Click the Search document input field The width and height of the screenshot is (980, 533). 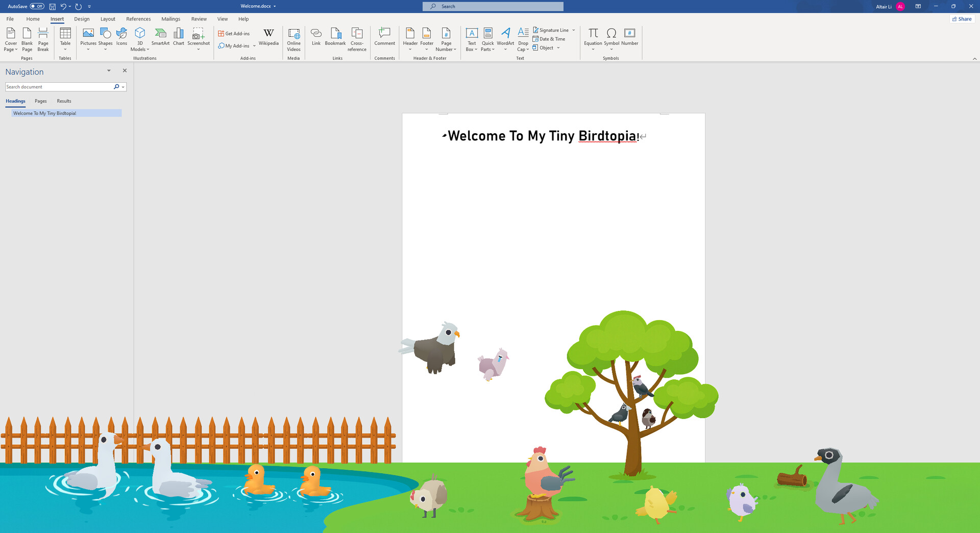pos(59,87)
